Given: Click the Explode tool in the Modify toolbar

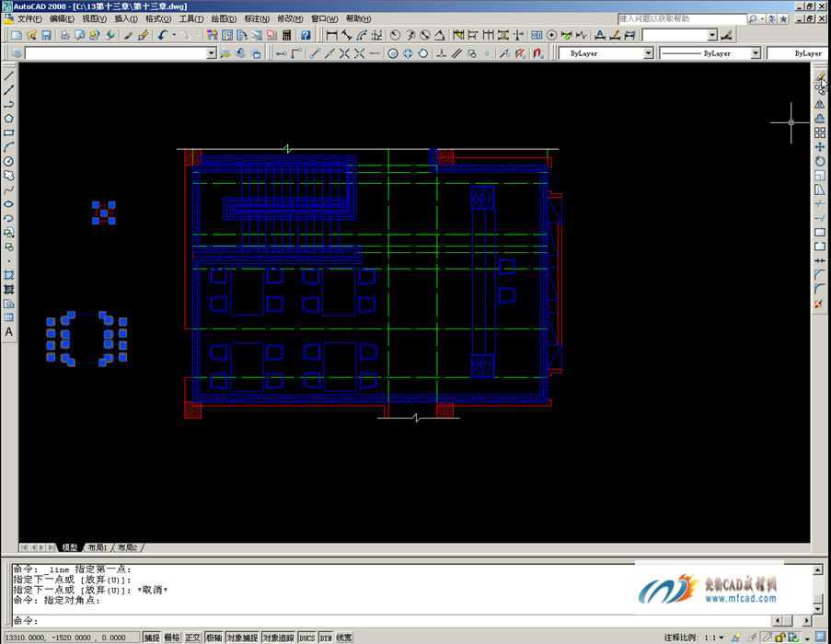Looking at the screenshot, I should (x=820, y=304).
